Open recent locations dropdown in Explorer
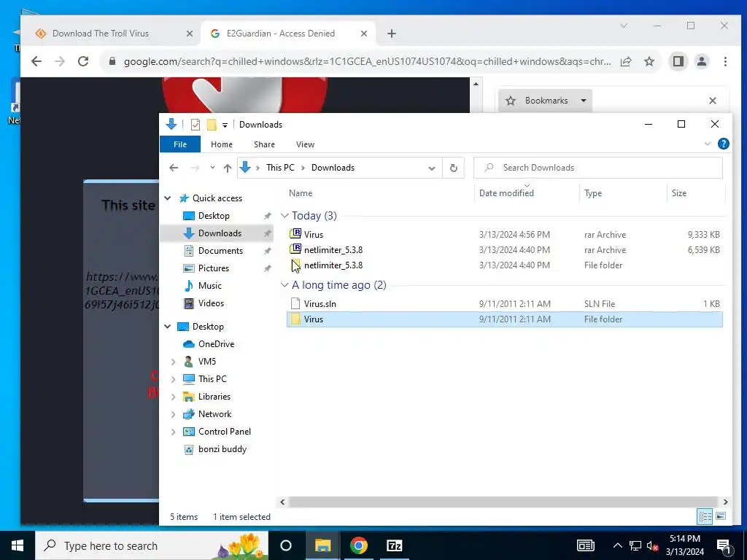The image size is (747, 560). (x=212, y=168)
